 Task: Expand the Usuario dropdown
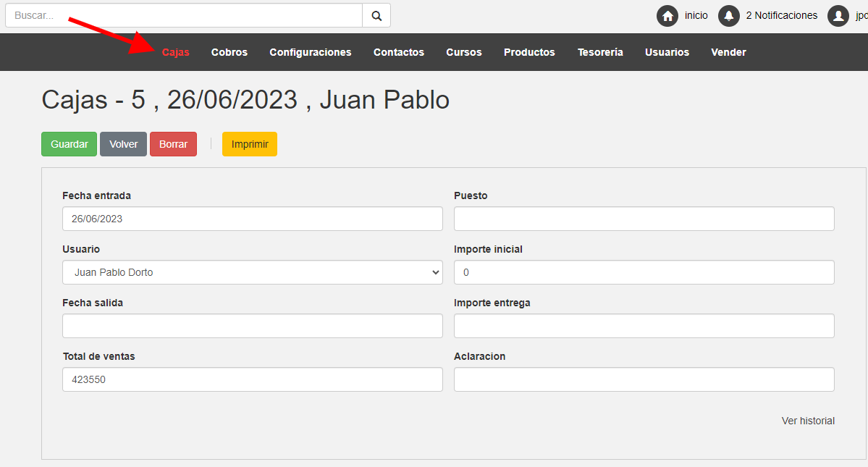coord(252,272)
